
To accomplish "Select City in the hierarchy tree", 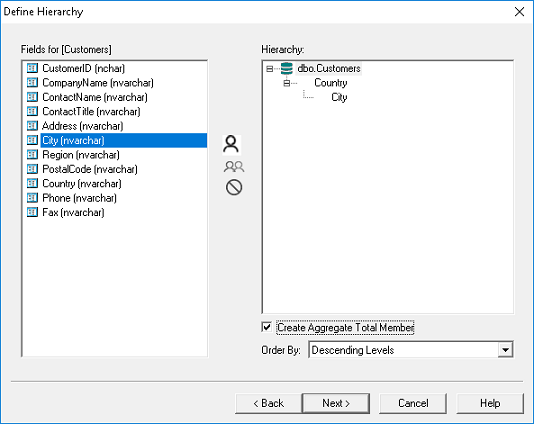I will (339, 97).
